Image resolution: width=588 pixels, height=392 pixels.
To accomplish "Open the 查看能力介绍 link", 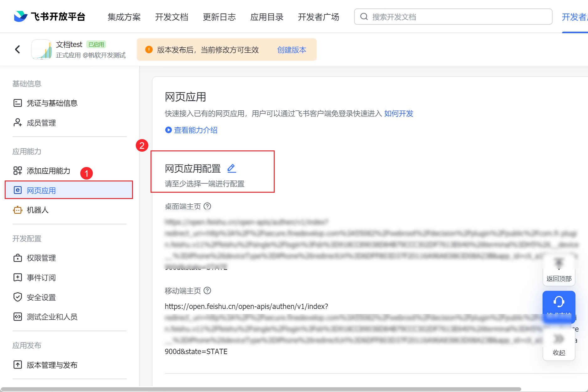I will tap(196, 130).
